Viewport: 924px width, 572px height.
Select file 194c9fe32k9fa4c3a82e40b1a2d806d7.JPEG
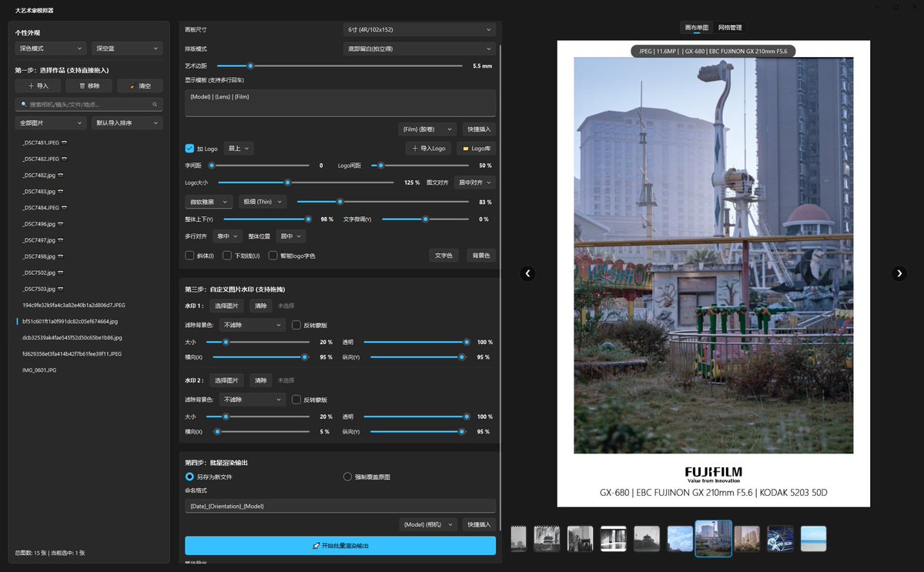coord(73,305)
